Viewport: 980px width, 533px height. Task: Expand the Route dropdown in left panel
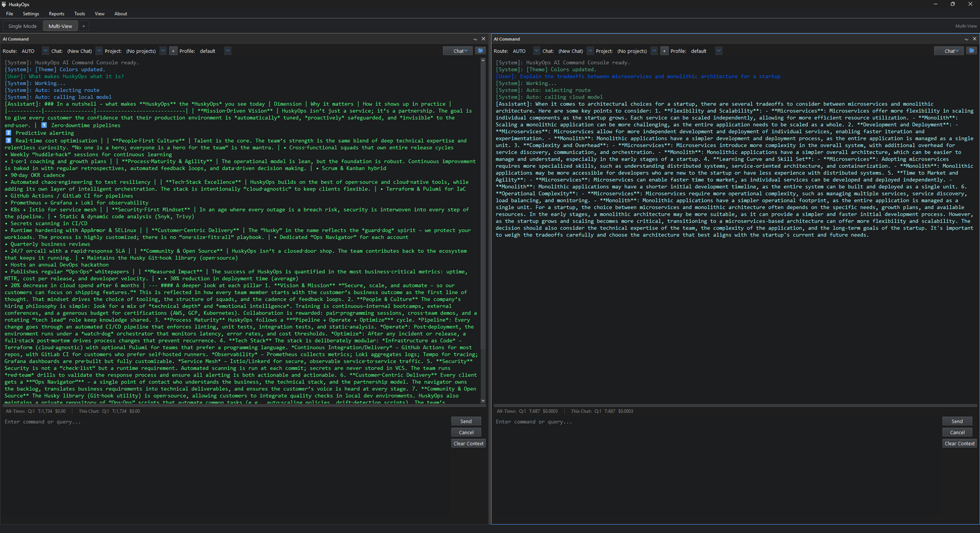coord(45,51)
